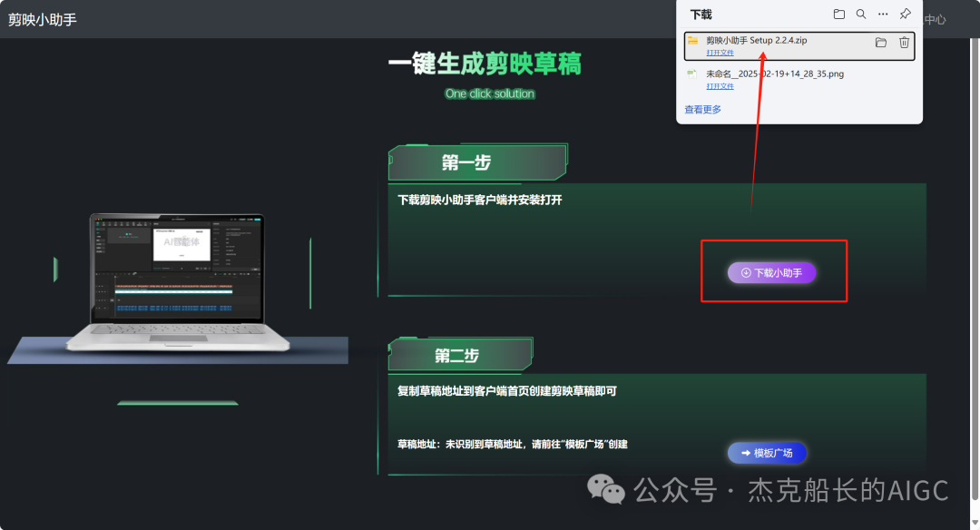
Task: Open the downloads folder from popup header
Action: point(838,14)
